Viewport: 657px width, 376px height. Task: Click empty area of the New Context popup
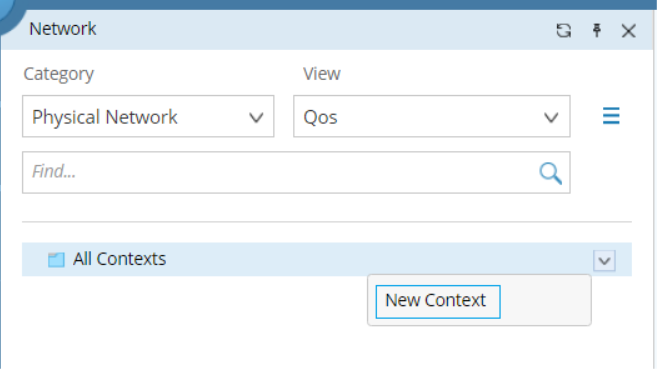[545, 301]
